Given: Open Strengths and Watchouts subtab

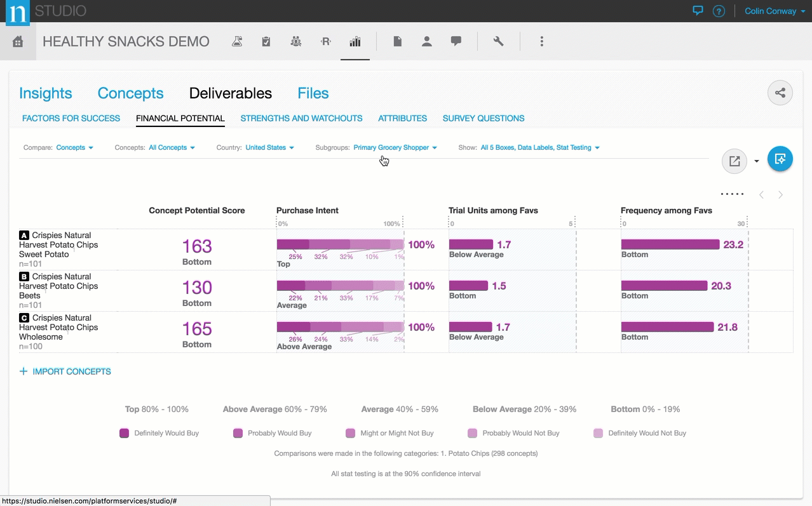Looking at the screenshot, I should [301, 118].
